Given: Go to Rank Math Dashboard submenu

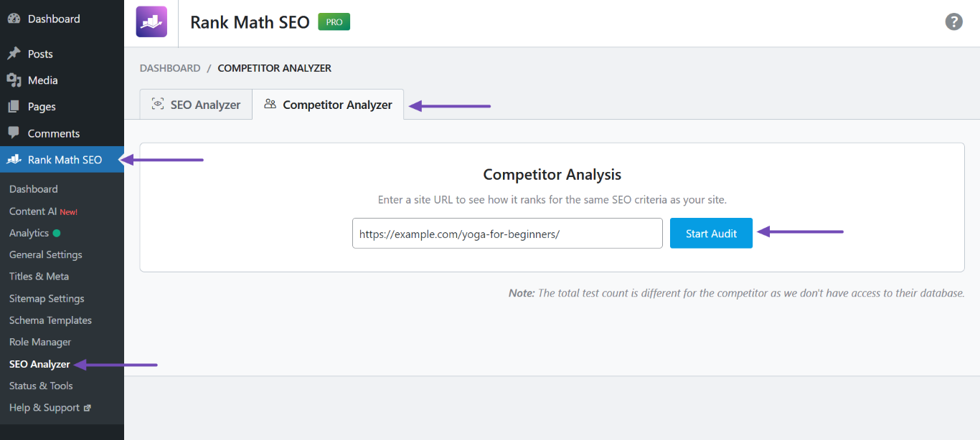Looking at the screenshot, I should (34, 189).
